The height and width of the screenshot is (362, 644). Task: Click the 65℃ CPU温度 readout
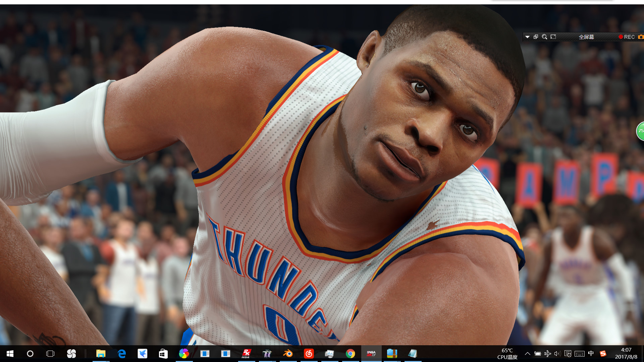[x=507, y=354]
